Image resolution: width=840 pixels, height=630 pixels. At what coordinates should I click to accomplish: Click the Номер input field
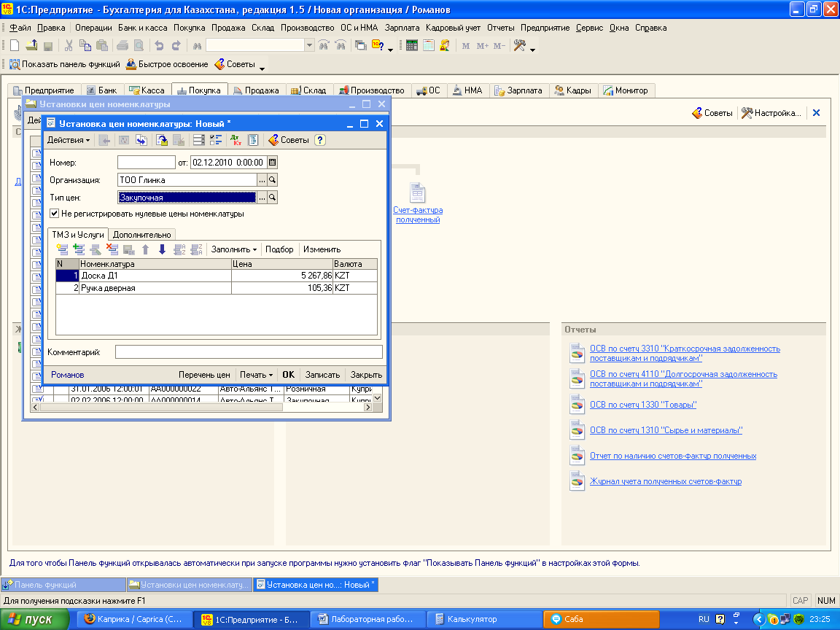coord(147,163)
